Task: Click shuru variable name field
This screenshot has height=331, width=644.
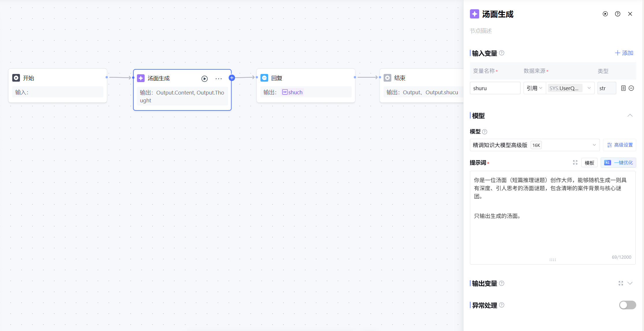Action: pyautogui.click(x=495, y=88)
